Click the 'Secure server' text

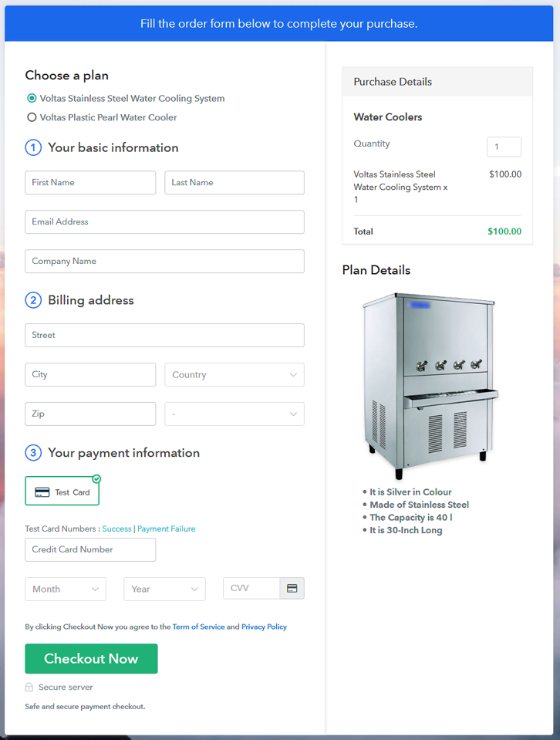pos(66,687)
